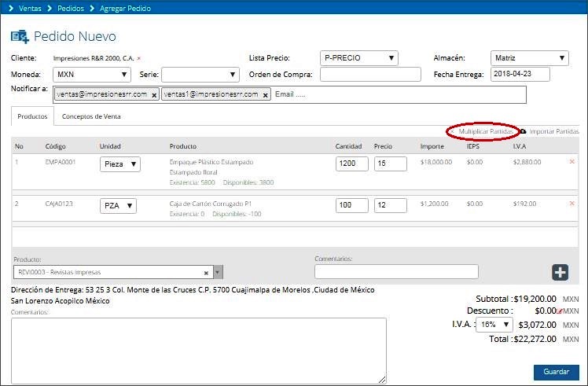The image size is (588, 386).
Task: Edit Precio 12 in row 2
Action: (x=391, y=205)
